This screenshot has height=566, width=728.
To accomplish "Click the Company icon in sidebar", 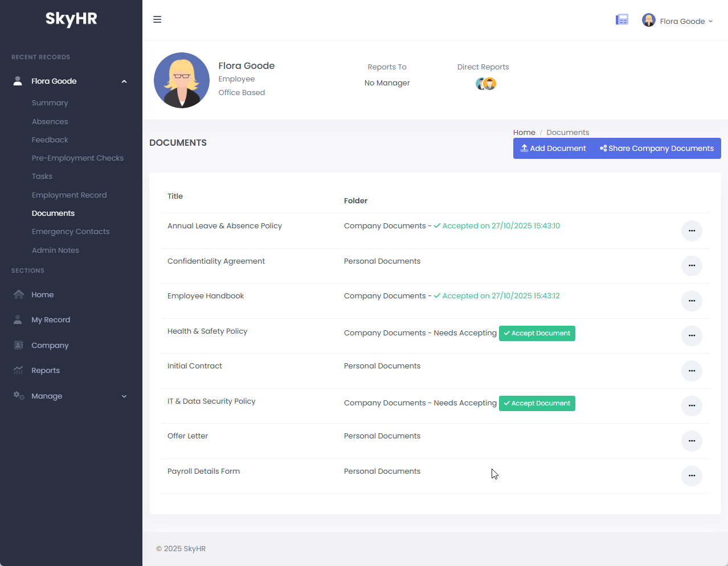I will (19, 345).
